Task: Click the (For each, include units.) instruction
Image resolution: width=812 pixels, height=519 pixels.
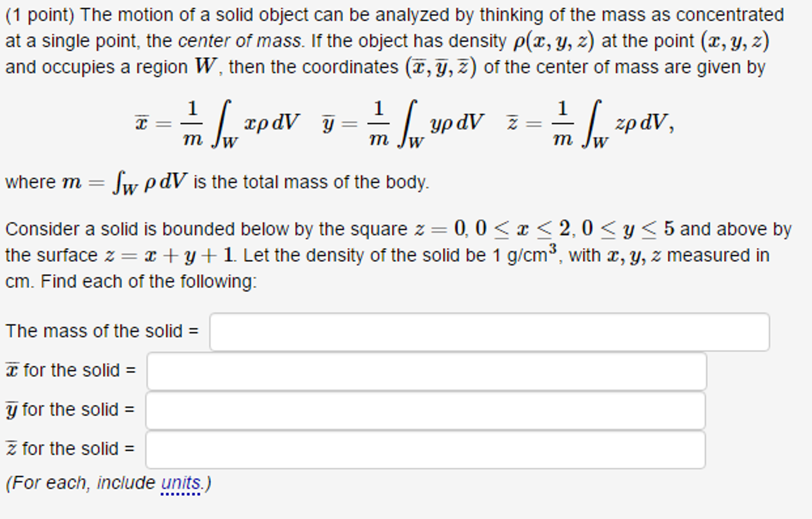Action: coord(107,482)
